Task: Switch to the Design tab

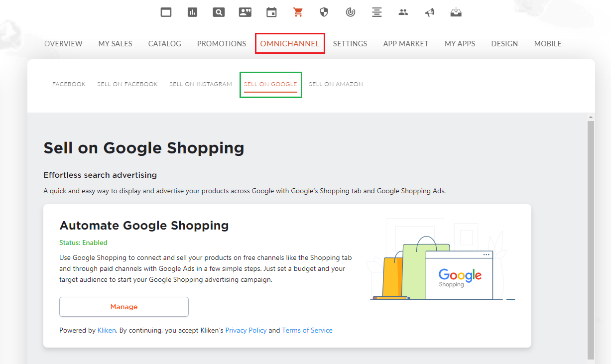Action: pyautogui.click(x=504, y=44)
